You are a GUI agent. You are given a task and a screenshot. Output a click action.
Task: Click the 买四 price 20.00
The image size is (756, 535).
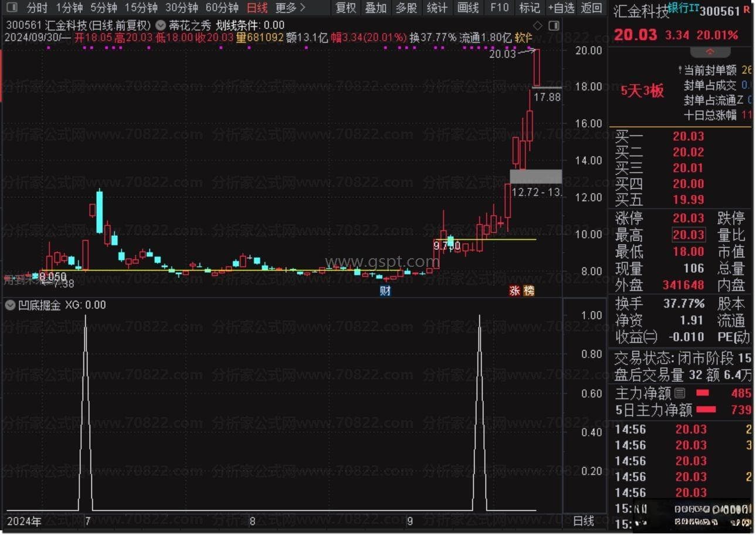click(689, 184)
